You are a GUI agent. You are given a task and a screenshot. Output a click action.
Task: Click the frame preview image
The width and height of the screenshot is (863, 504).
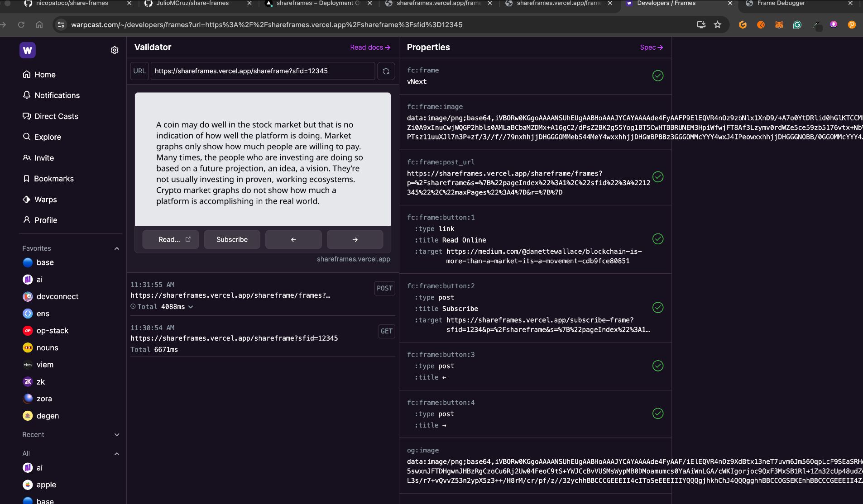pyautogui.click(x=263, y=159)
